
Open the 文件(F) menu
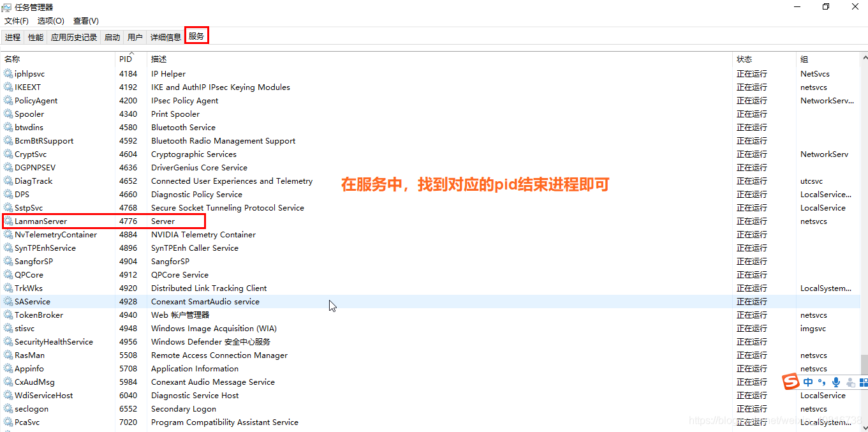click(x=17, y=21)
